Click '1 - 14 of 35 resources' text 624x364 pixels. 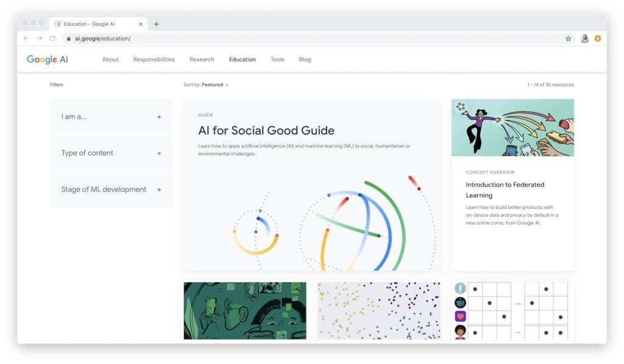550,85
